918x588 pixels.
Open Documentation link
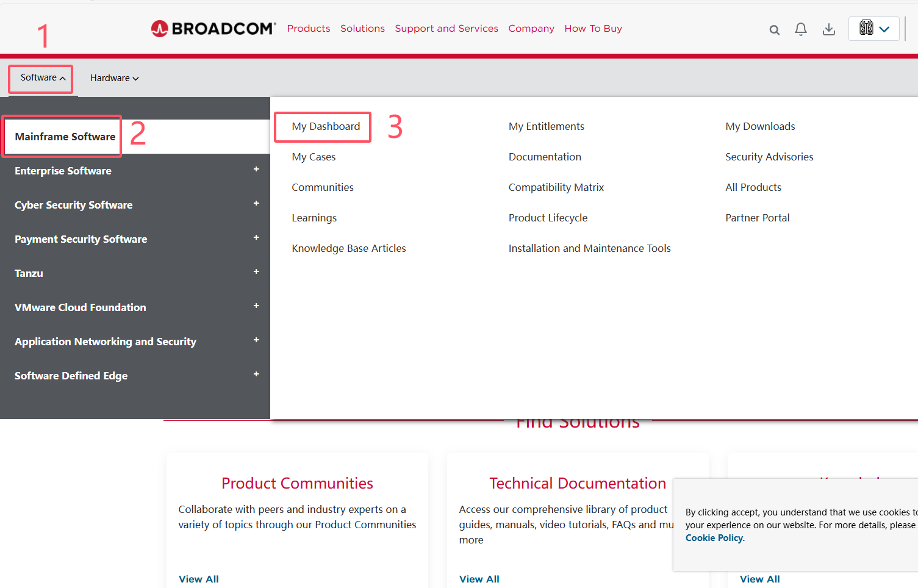[545, 157]
